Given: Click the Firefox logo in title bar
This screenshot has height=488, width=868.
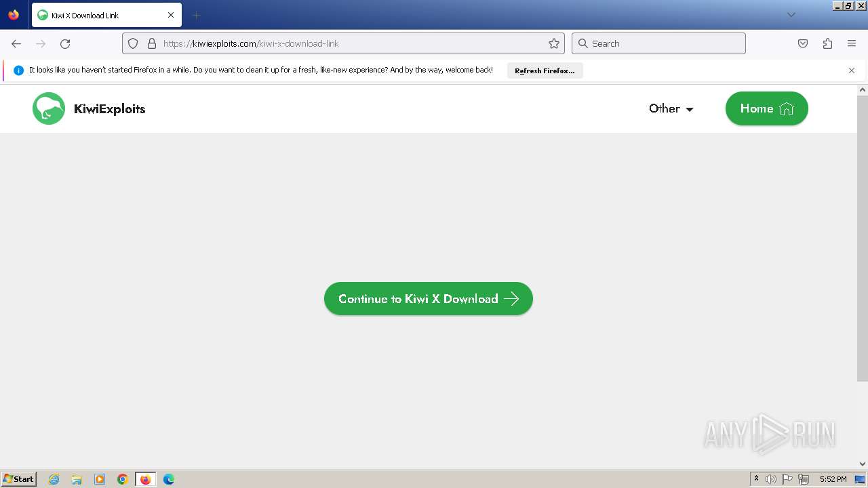Looking at the screenshot, I should (14, 15).
